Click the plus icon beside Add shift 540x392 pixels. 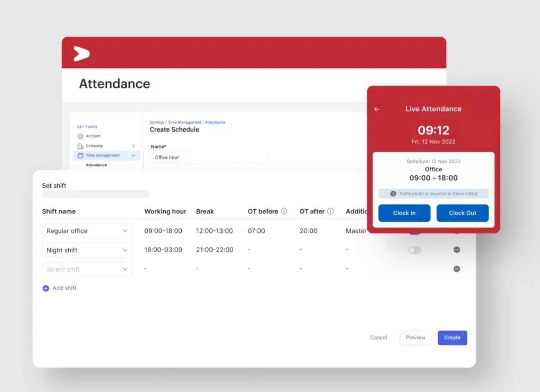(46, 288)
